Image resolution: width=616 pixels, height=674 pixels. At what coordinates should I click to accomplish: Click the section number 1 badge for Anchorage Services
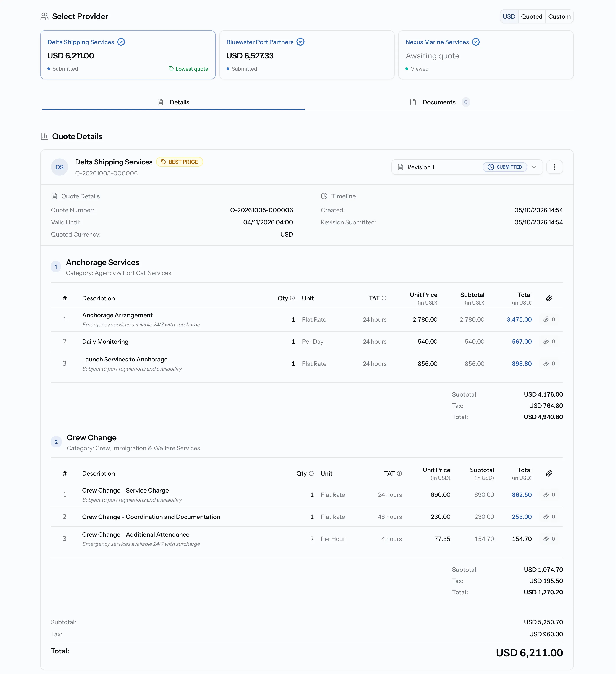click(x=56, y=266)
